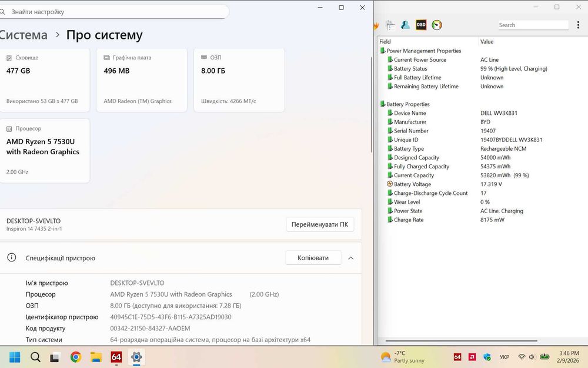The height and width of the screenshot is (368, 588).
Task: Click the AMD Software tray icon
Action: click(x=472, y=357)
